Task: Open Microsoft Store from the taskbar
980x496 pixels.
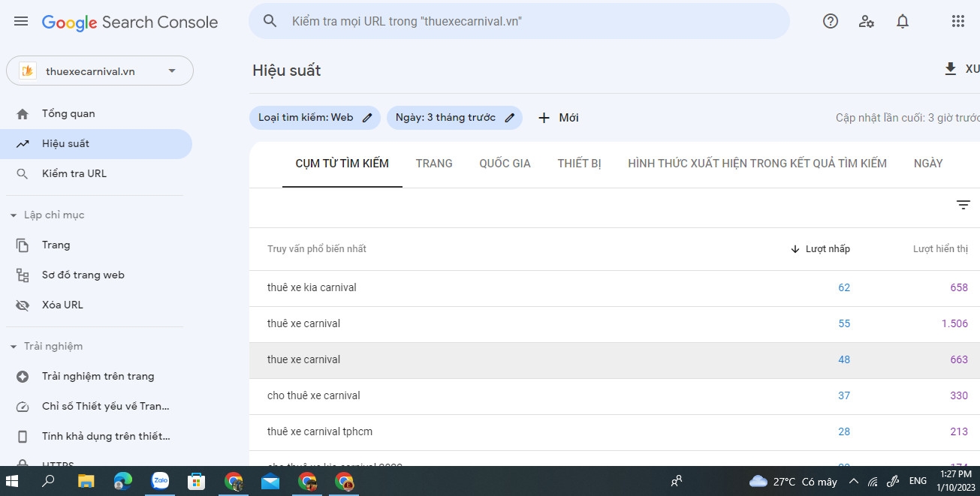Action: coord(197,481)
